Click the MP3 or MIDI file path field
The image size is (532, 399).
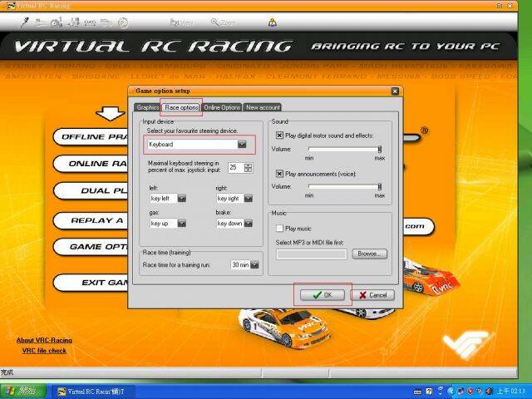point(312,254)
